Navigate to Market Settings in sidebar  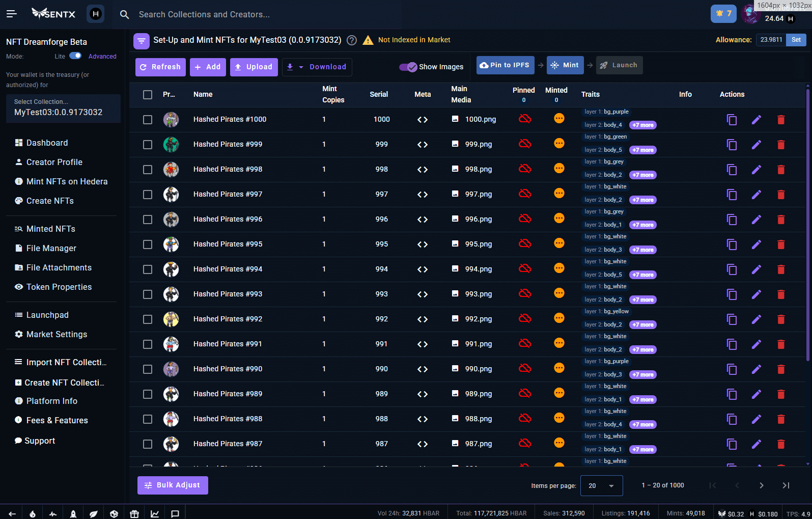tap(57, 334)
